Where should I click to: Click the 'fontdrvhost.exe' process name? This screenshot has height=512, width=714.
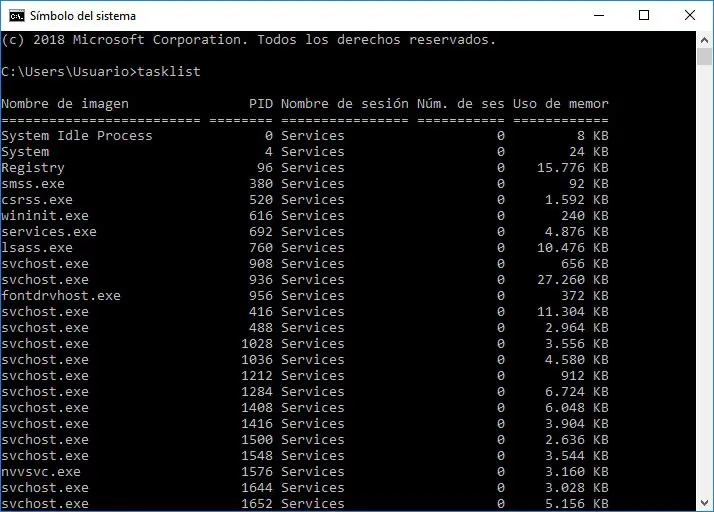pyautogui.click(x=61, y=296)
